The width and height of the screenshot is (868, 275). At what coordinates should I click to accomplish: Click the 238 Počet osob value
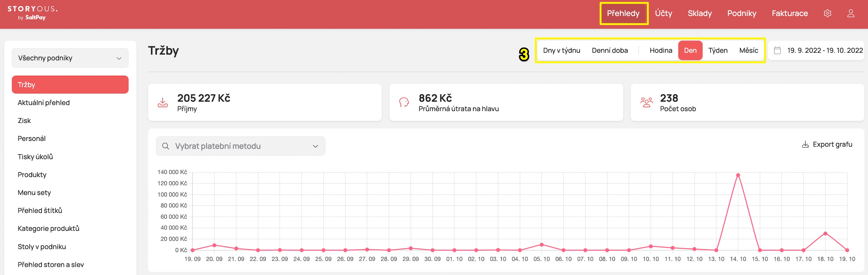669,98
